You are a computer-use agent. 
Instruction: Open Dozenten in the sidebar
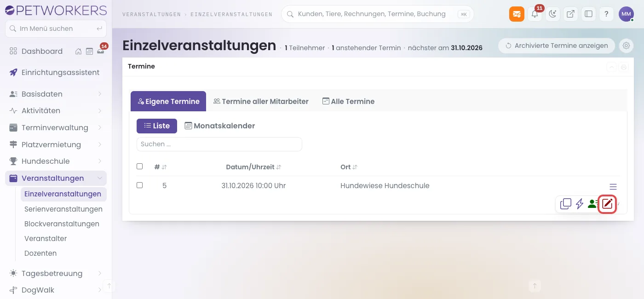coord(40,253)
